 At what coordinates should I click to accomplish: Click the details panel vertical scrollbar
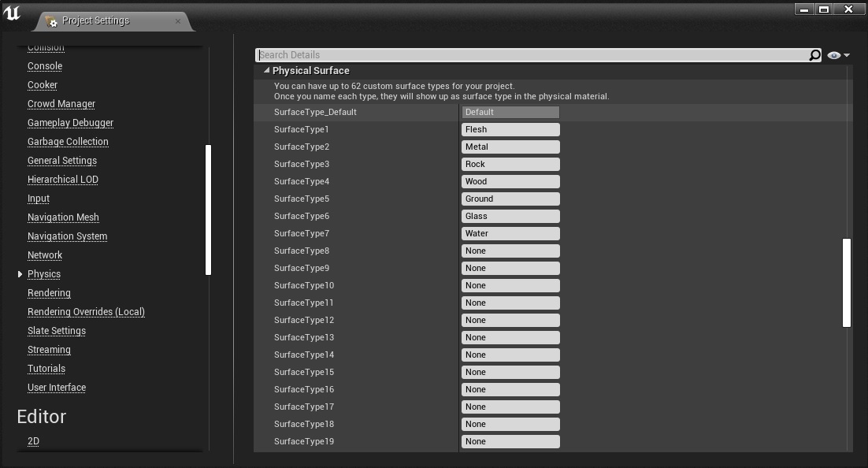coord(847,282)
